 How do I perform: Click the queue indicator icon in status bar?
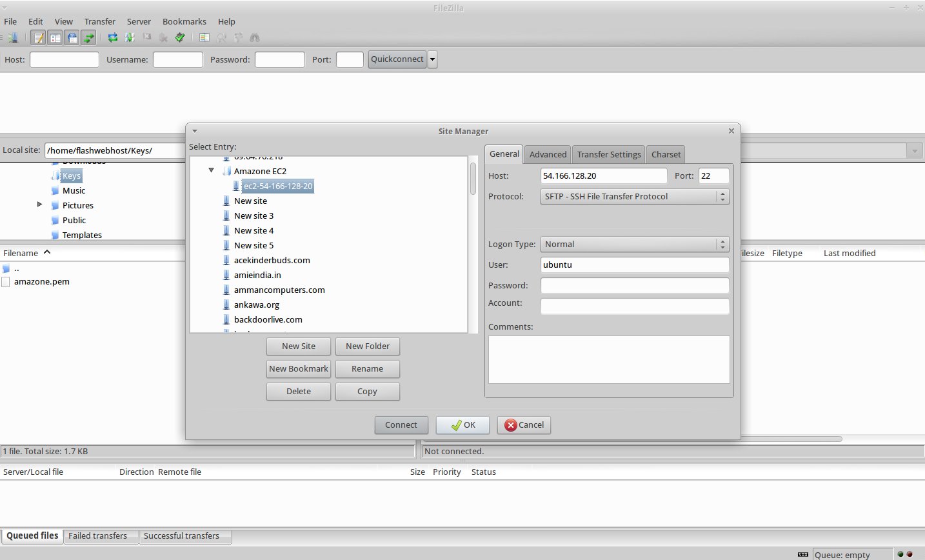tap(803, 554)
